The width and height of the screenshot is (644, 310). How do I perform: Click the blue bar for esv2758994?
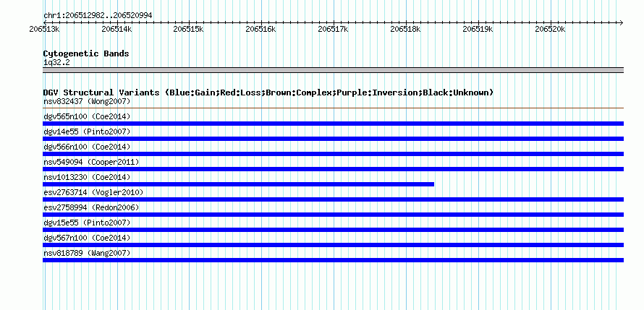(333, 215)
